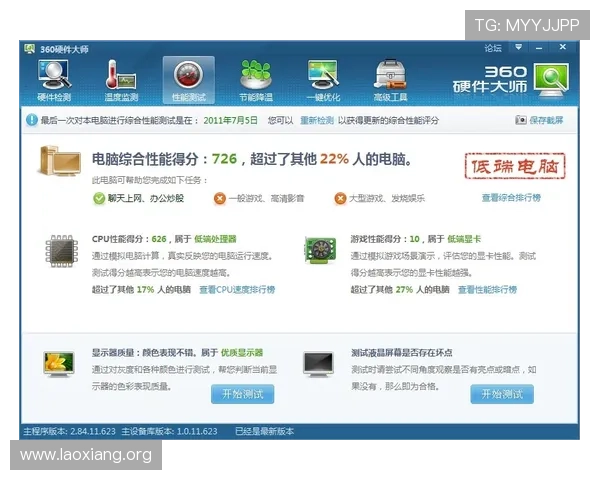
Task: Open the 高级工具 advanced tools tab
Action: pos(390,80)
